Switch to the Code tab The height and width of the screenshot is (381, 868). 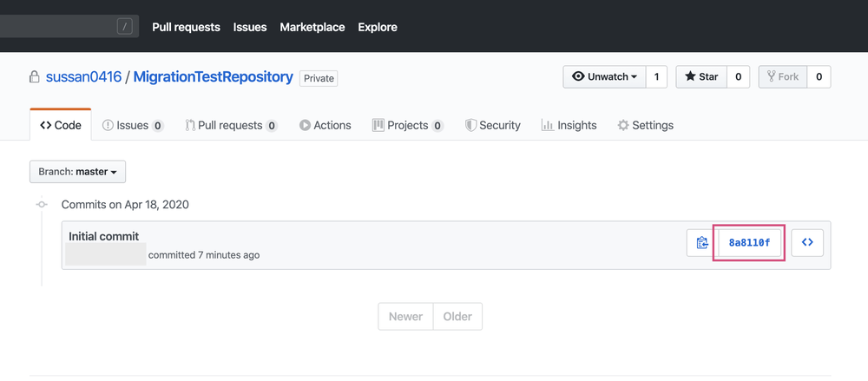pos(61,125)
